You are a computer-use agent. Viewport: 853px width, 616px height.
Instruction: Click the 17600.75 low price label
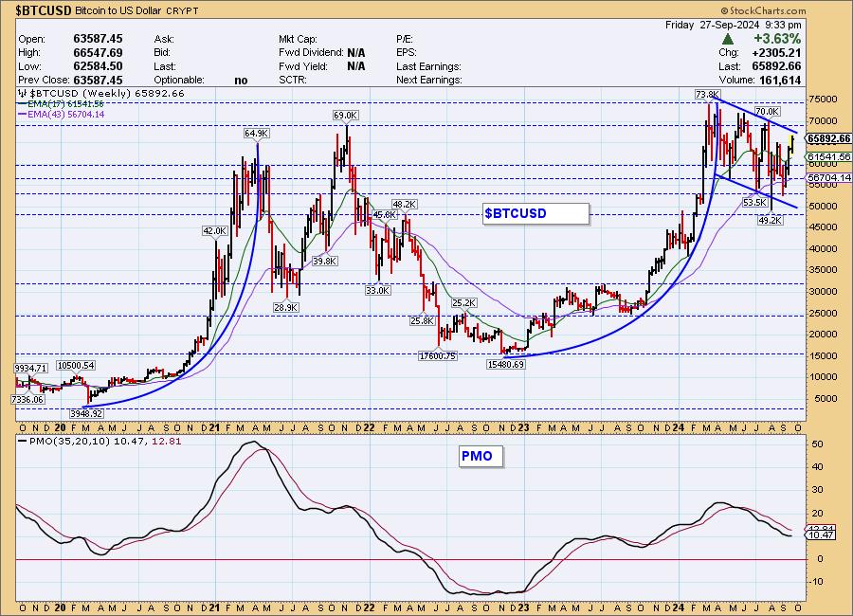tap(438, 356)
